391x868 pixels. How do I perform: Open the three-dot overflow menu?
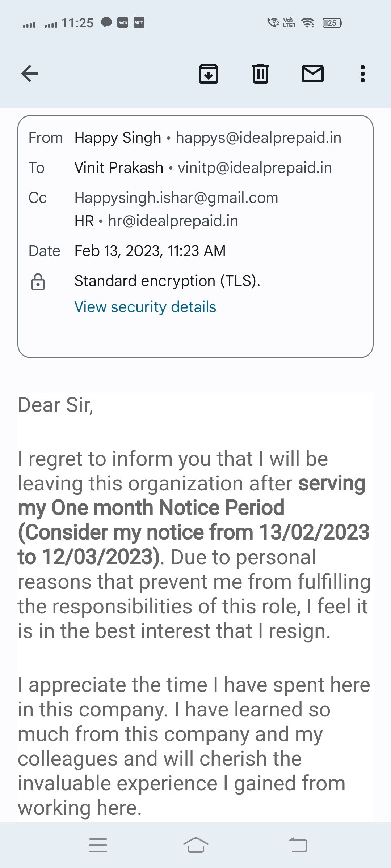tap(362, 74)
